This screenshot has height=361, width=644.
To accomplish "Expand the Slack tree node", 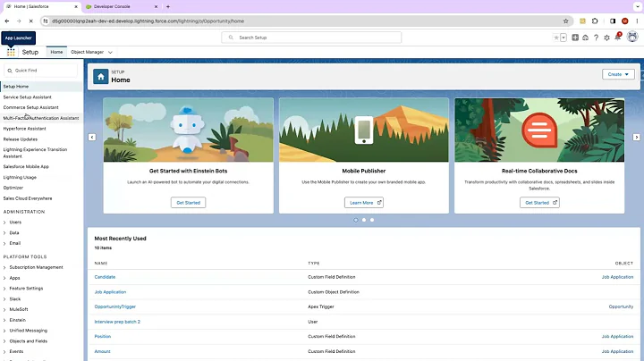I will (4, 299).
